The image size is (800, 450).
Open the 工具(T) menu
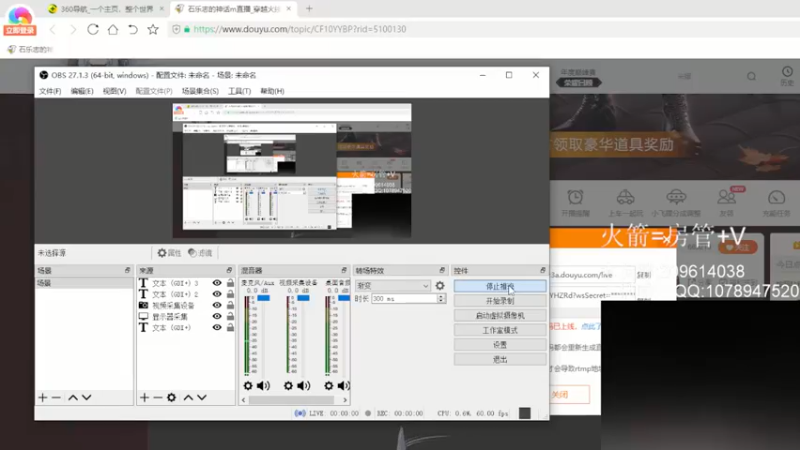tap(239, 91)
